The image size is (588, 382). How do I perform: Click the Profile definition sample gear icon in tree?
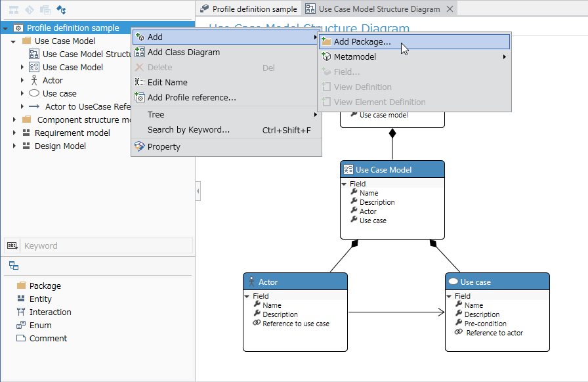pos(18,28)
